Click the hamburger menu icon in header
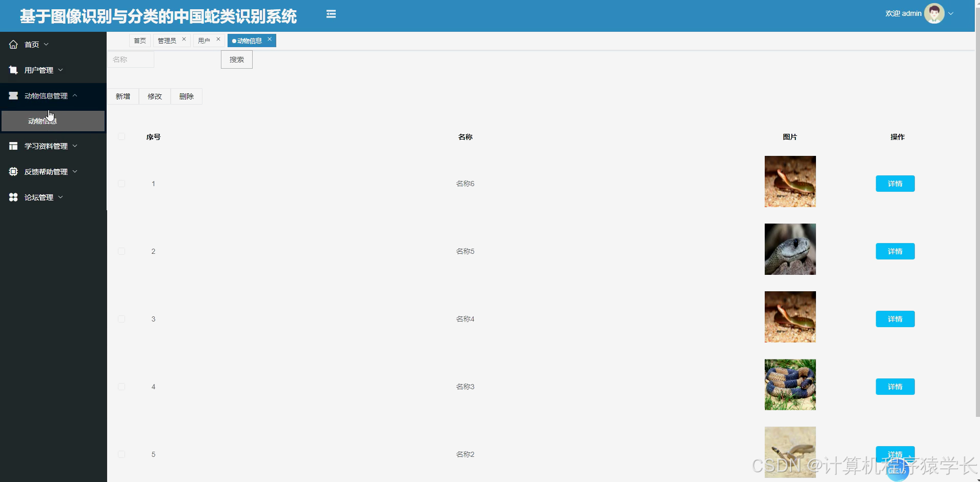Image resolution: width=980 pixels, height=482 pixels. tap(331, 14)
